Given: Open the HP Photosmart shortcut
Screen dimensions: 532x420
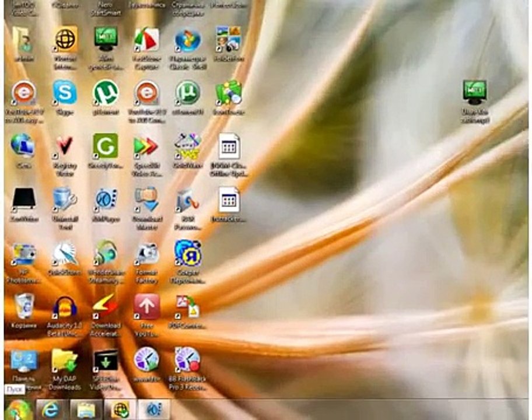Looking at the screenshot, I should click(x=23, y=253).
